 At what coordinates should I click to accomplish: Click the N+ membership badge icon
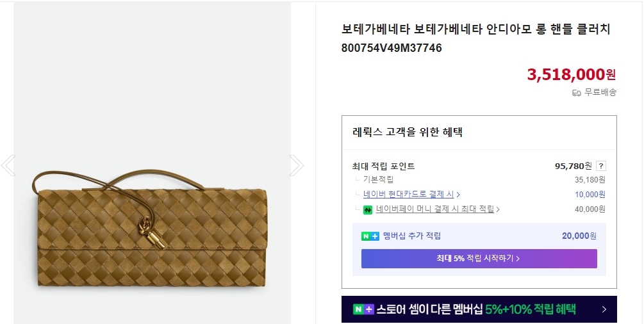[x=370, y=236]
